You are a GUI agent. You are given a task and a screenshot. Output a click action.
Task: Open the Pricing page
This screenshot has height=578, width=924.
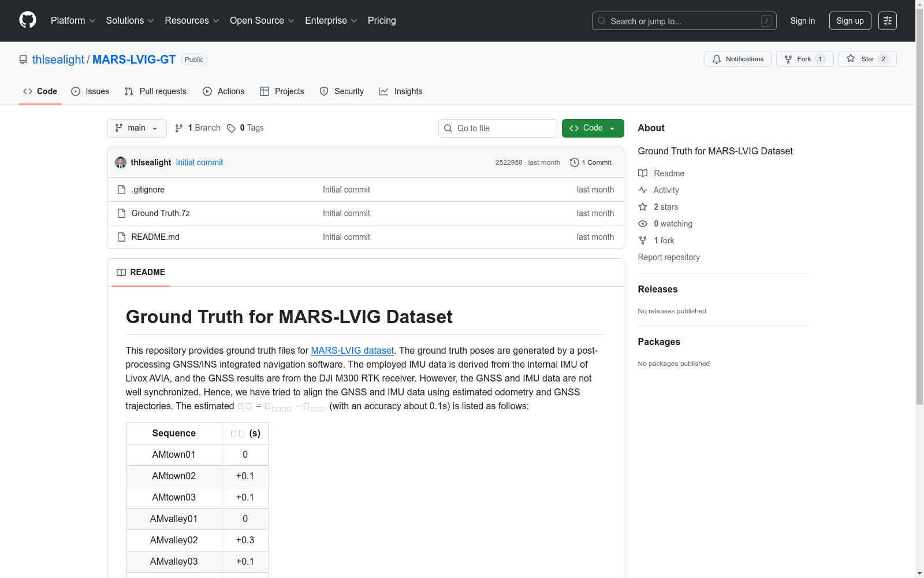tap(382, 21)
